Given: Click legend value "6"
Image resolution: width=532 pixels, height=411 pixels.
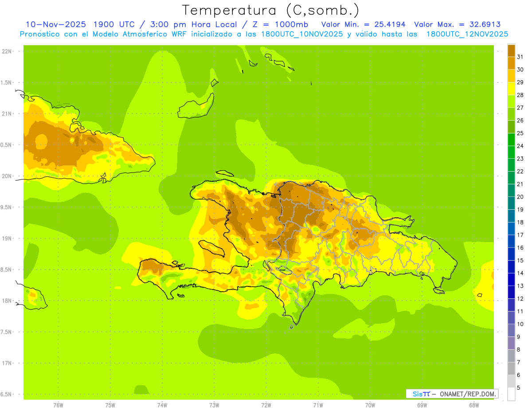Looking at the screenshot, I should tap(519, 375).
